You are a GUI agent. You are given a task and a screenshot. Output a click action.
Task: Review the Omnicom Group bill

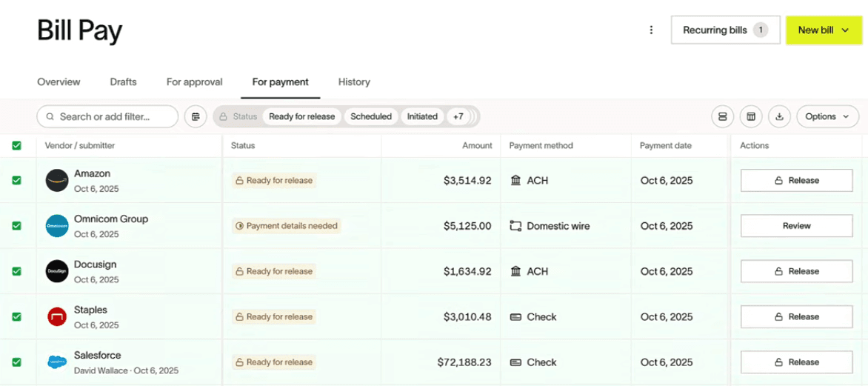point(797,226)
